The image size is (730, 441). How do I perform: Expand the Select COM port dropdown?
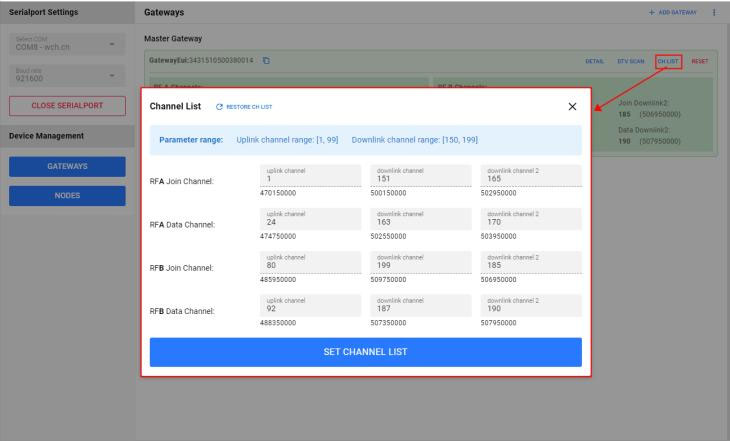coord(66,46)
